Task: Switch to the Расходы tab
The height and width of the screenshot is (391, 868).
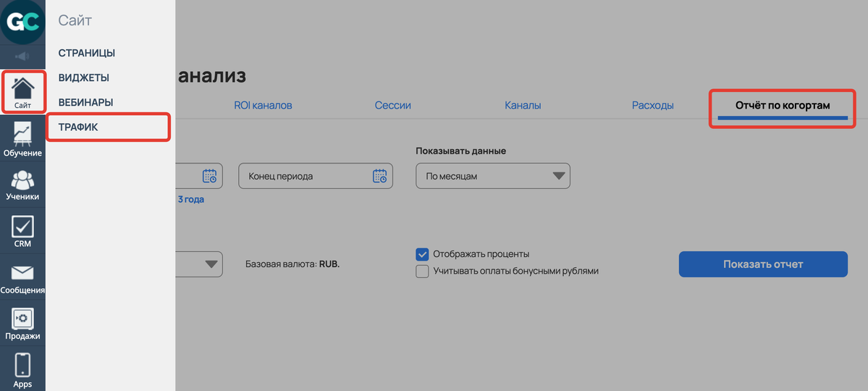Action: [x=653, y=105]
